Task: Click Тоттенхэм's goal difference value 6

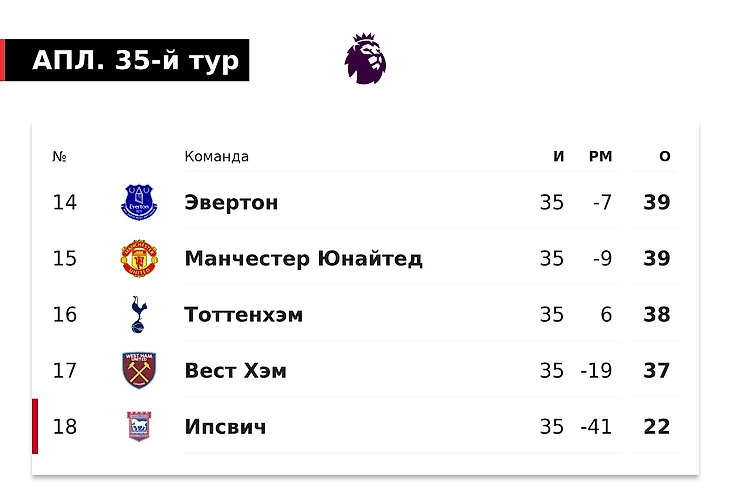Action: coord(606,315)
